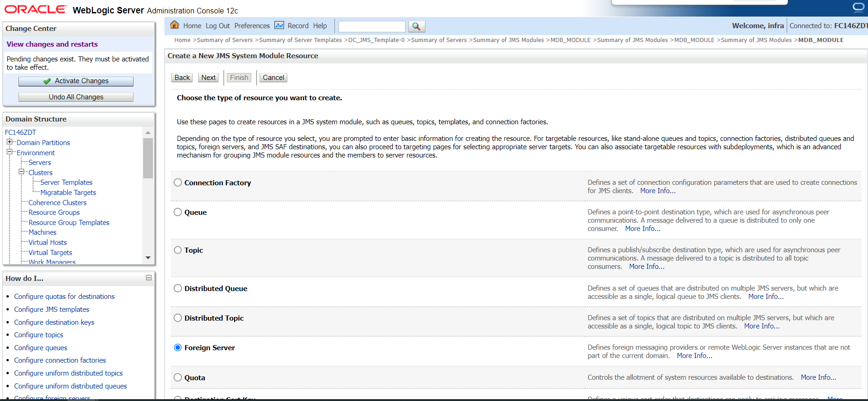Collapse the How do I panel
This screenshot has width=868, height=401.
coord(149,278)
